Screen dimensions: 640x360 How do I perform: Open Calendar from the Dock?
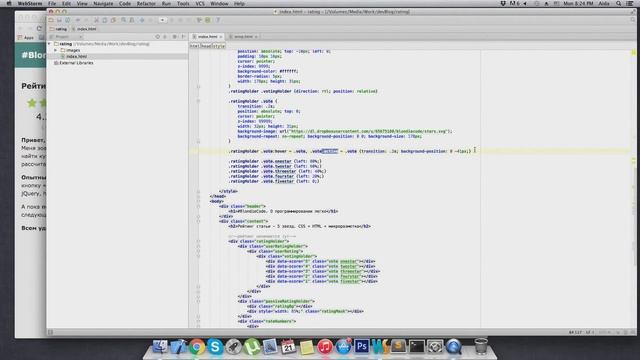tap(288, 347)
